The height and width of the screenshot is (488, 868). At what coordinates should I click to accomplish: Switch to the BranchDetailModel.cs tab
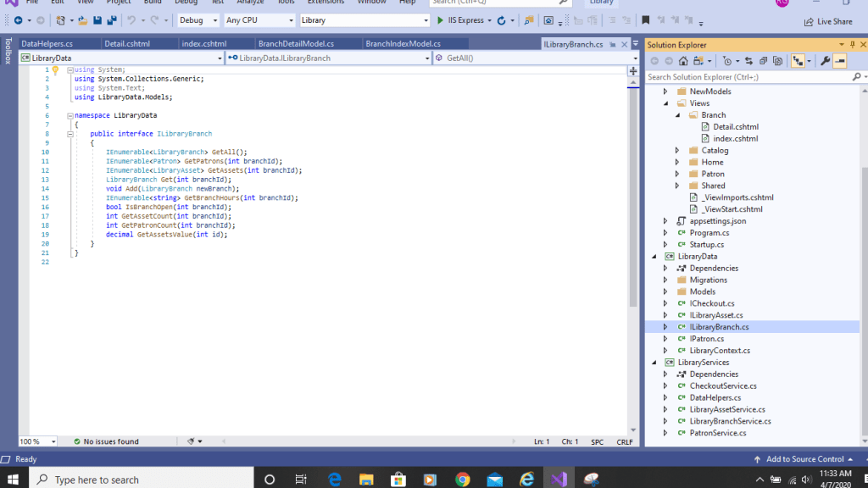[296, 44]
